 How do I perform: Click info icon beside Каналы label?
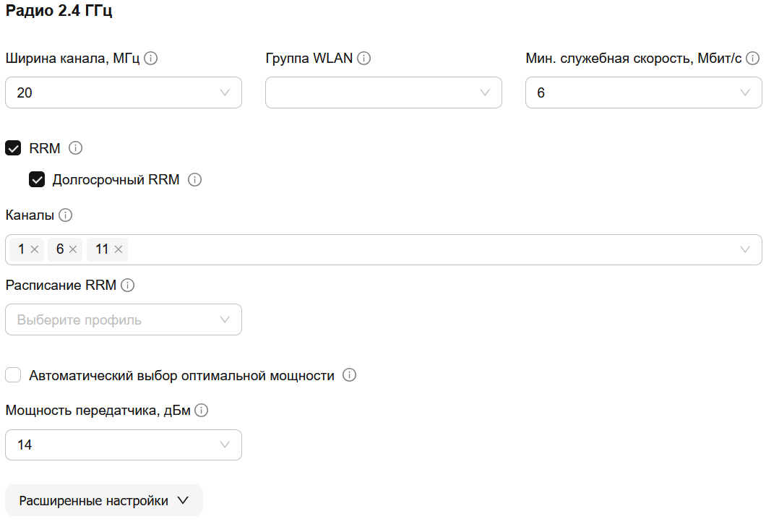click(65, 215)
